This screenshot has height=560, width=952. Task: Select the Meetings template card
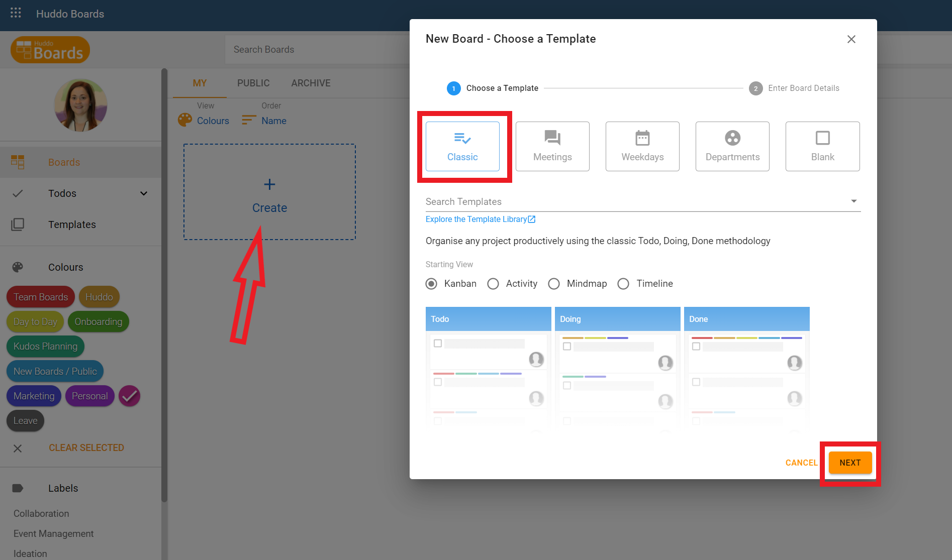coord(552,146)
